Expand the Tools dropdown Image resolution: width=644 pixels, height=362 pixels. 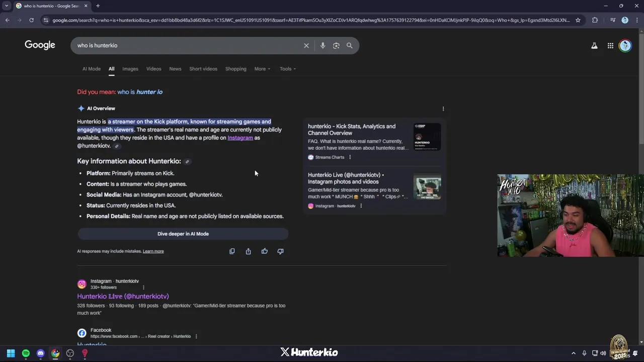coord(288,69)
